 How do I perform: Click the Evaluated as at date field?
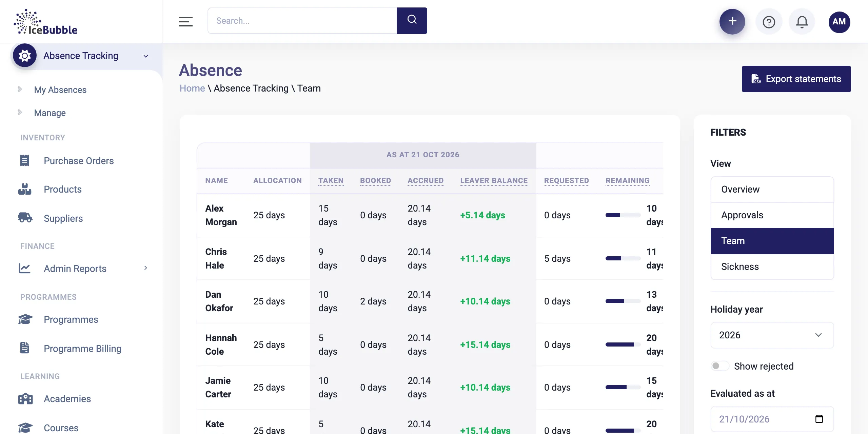tap(772, 419)
